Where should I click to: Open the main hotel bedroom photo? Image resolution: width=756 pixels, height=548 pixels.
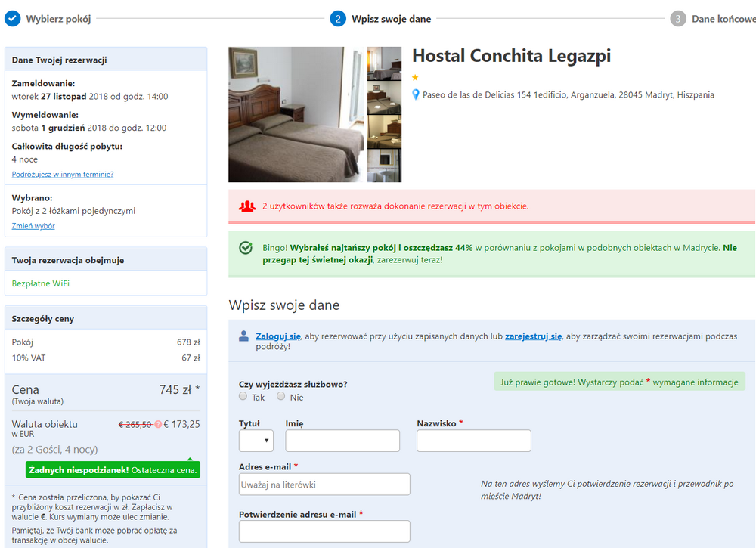[296, 114]
